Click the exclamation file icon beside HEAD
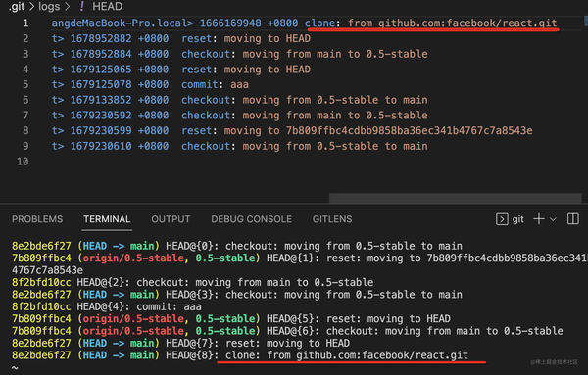 pos(81,6)
